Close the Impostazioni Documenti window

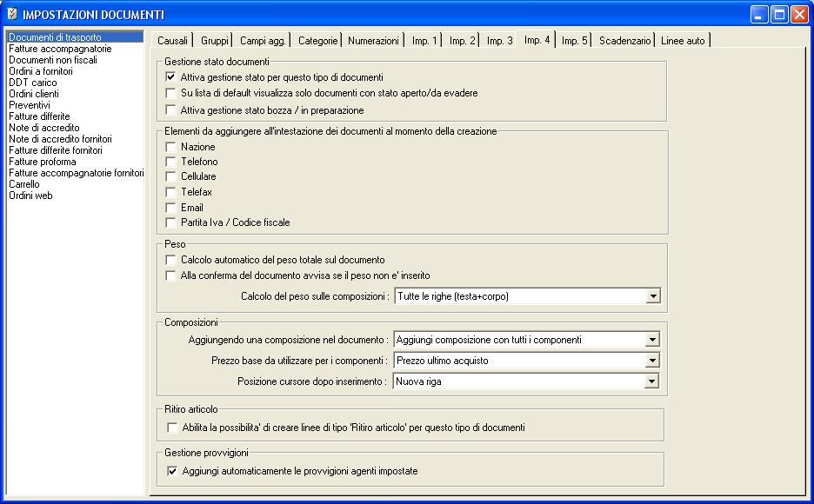click(x=799, y=15)
